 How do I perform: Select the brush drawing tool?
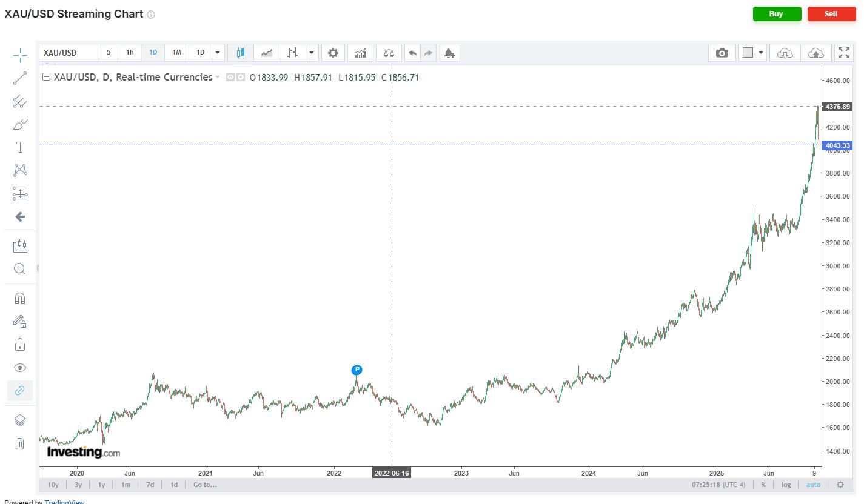tap(20, 124)
